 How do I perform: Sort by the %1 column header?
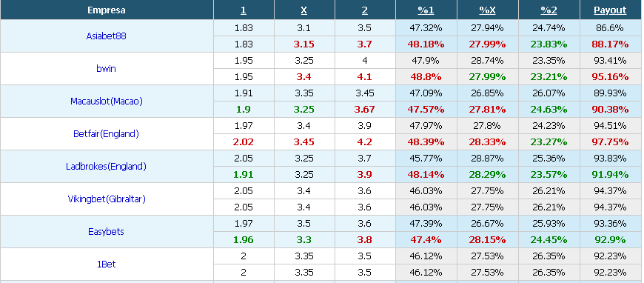pos(426,10)
